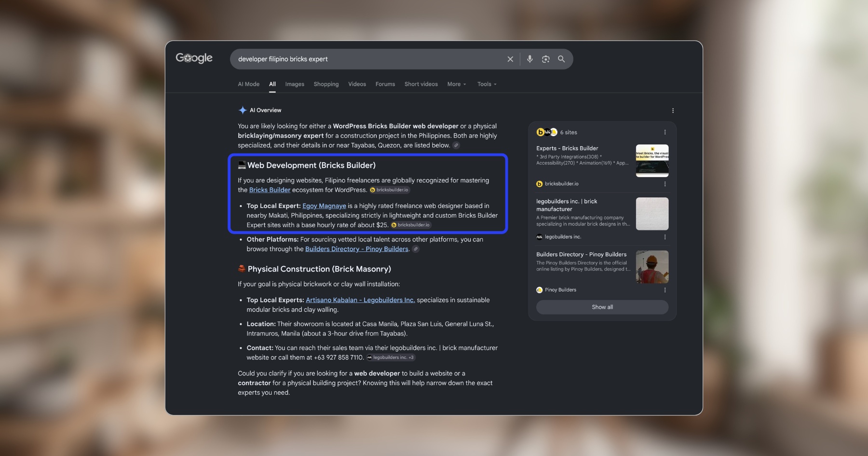Viewport: 868px width, 456px height.
Task: Click the Show all sources button
Action: (x=602, y=307)
